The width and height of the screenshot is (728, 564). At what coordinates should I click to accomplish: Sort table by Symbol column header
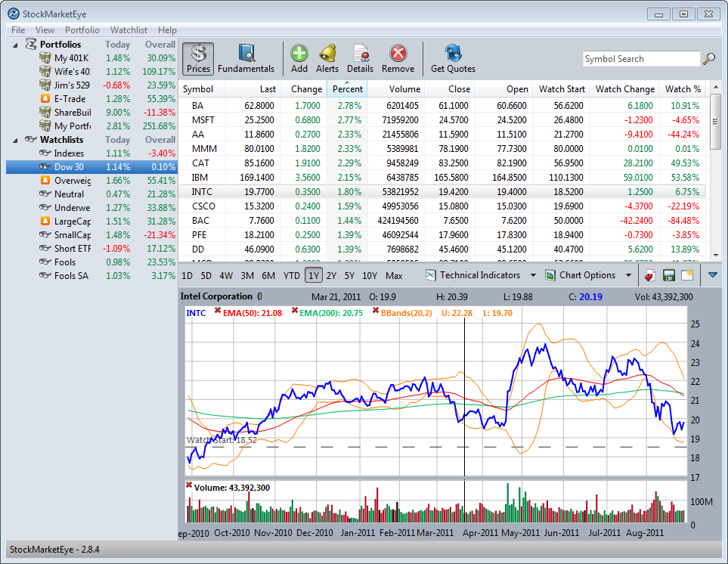point(202,88)
